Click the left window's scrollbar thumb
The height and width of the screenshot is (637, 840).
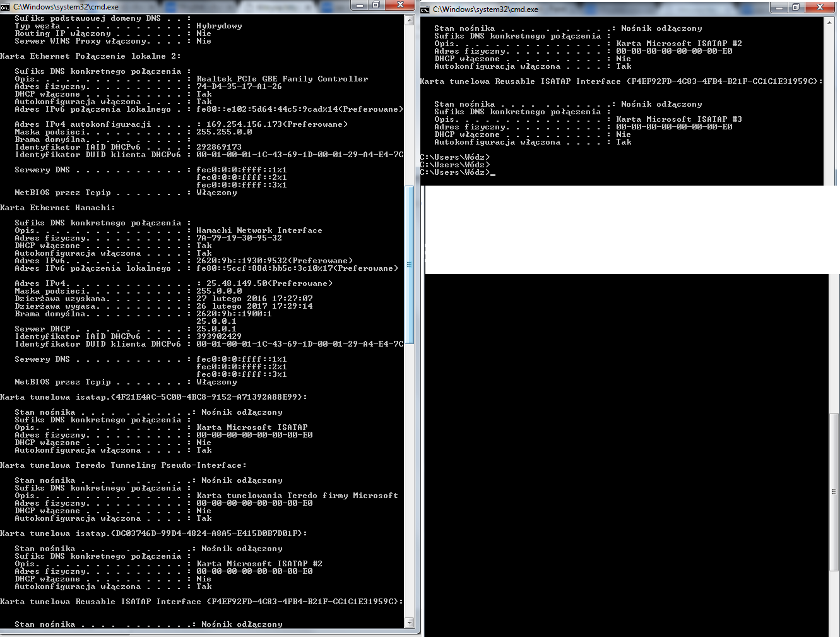click(x=409, y=265)
